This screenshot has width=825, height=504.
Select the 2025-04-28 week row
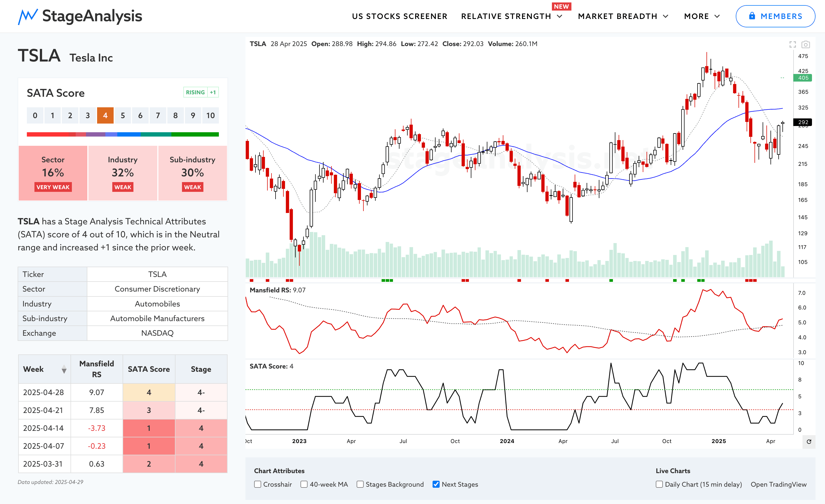pos(123,392)
